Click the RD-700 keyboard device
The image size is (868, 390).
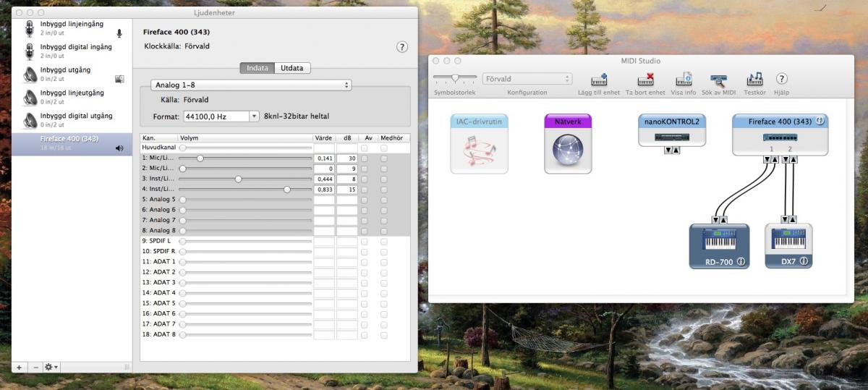point(719,244)
